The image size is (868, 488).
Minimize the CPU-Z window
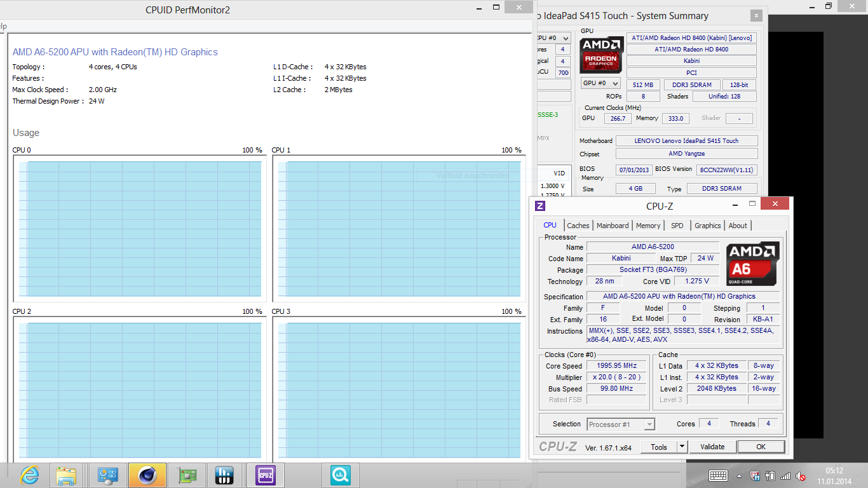(x=735, y=204)
